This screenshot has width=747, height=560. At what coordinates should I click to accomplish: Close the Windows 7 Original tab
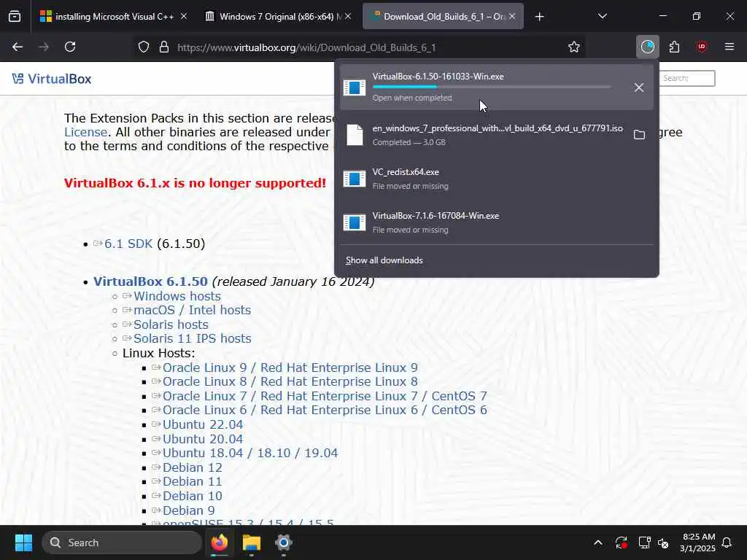348,16
